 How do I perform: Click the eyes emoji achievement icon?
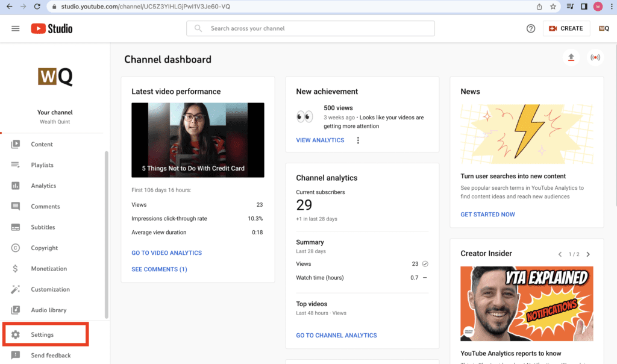(304, 117)
